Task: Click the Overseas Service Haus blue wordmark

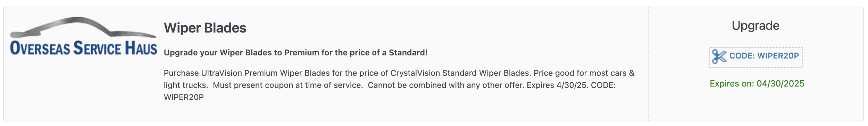Action: click(84, 48)
